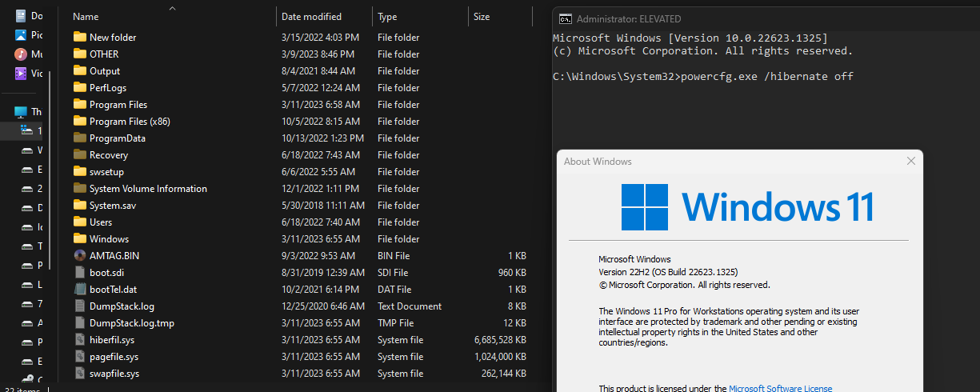Select the pagefile.sys system file icon
This screenshot has height=392, width=980.
[79, 356]
